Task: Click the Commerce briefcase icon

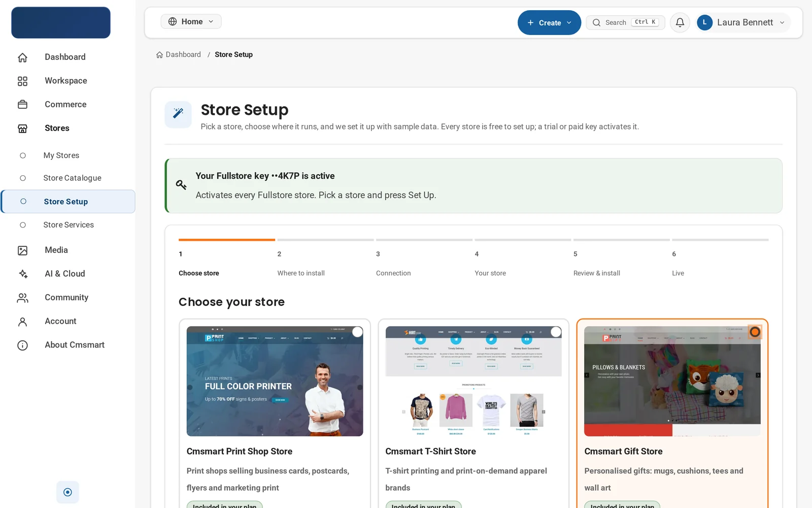Action: (22, 105)
